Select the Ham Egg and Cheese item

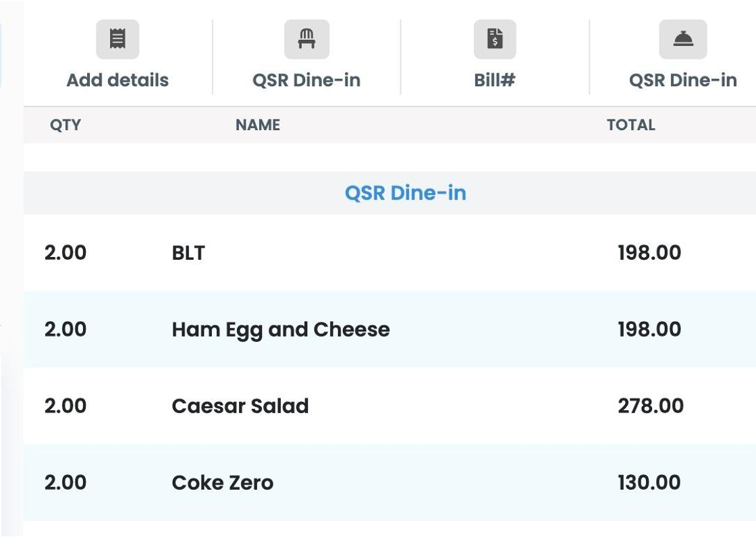[x=281, y=330]
